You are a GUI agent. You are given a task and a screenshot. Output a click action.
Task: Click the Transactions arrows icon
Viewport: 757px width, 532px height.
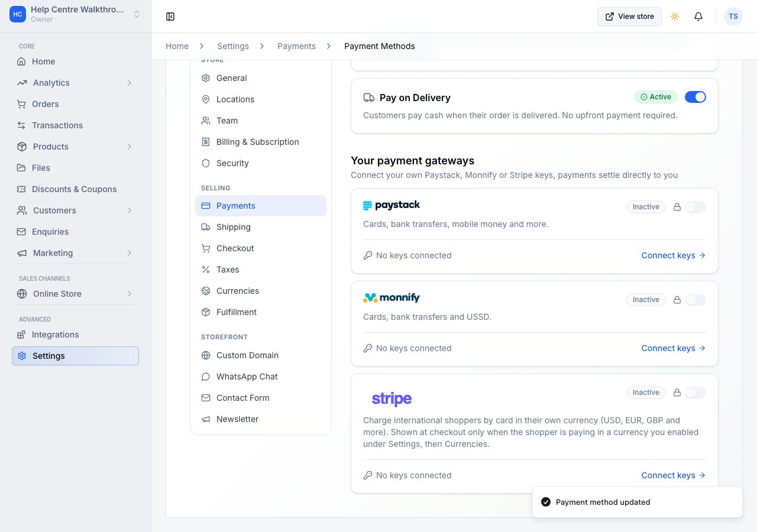point(21,125)
